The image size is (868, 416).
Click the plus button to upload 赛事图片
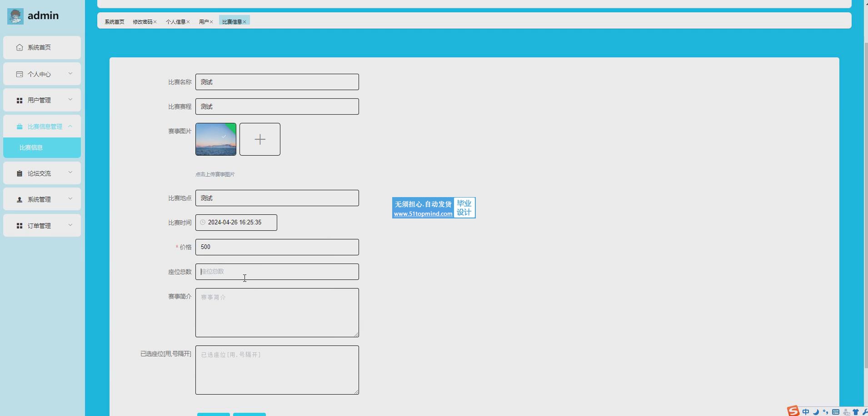click(x=260, y=139)
